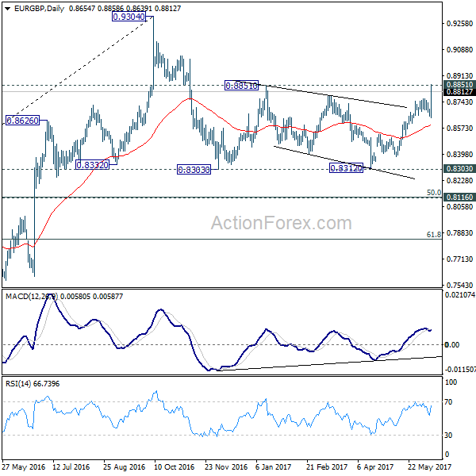Screen dimensions: 476x476
Task: Click the RSI 30 oversold level label
Action: tap(448, 435)
